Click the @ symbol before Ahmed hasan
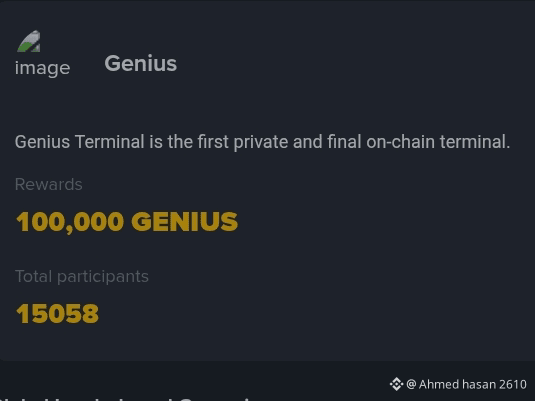The width and height of the screenshot is (535, 401). [411, 384]
